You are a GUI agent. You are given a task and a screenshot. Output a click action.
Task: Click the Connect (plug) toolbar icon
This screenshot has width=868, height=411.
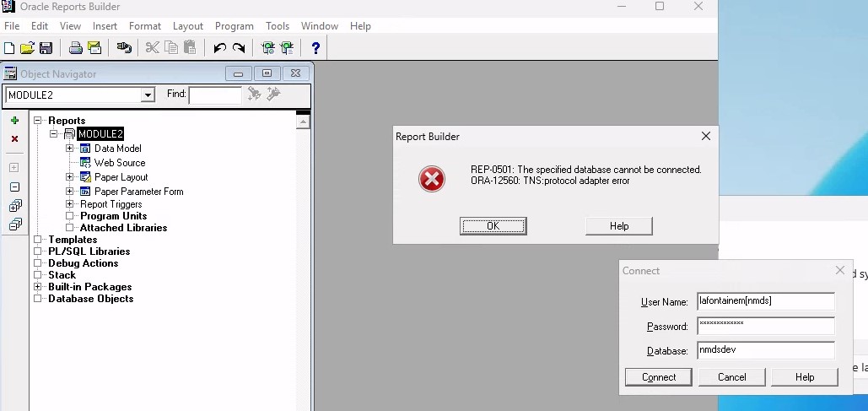point(124,48)
